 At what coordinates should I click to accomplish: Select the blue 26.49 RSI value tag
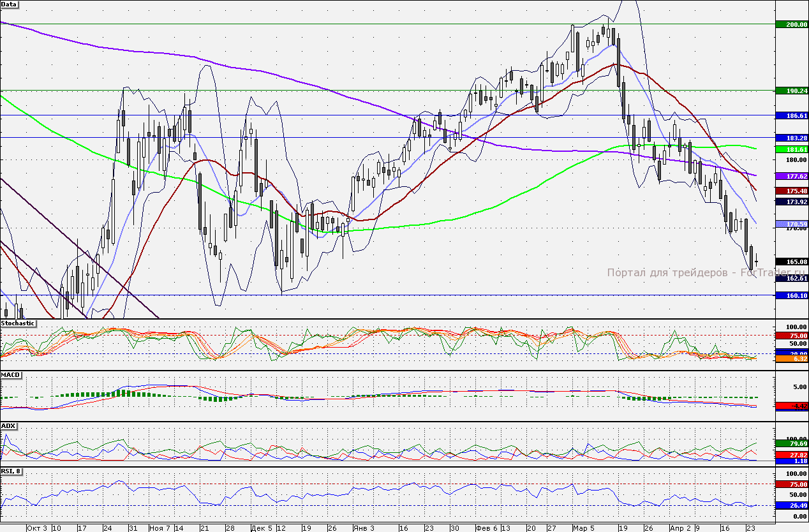tap(791, 506)
